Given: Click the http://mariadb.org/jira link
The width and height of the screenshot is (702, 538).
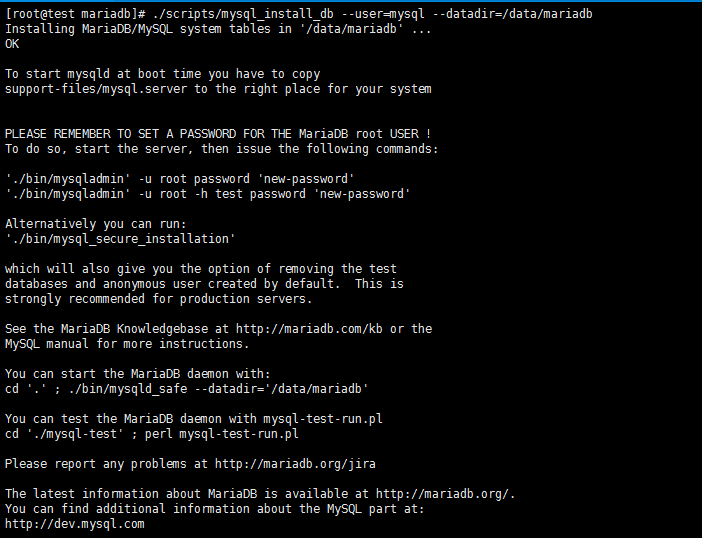Looking at the screenshot, I should 295,464.
